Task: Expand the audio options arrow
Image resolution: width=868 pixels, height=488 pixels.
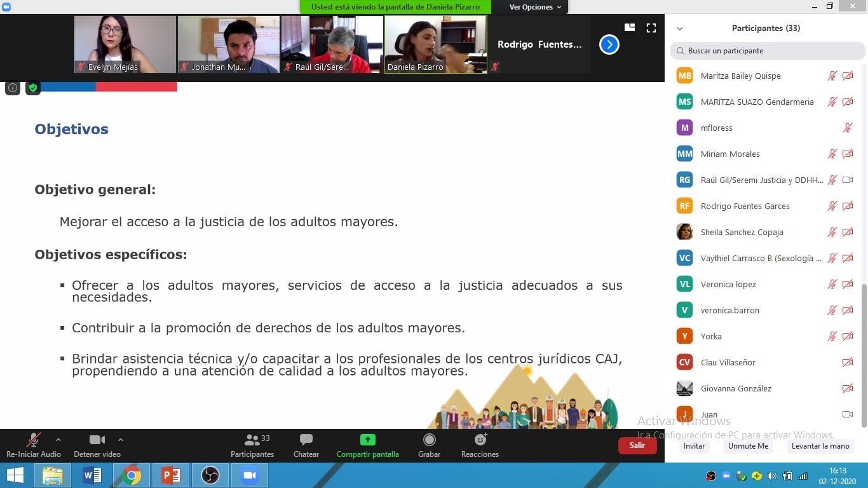Action: tap(58, 439)
